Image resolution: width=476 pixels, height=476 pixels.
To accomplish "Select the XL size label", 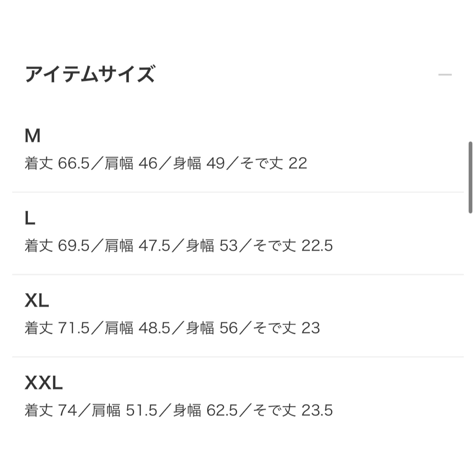I will pos(37,301).
